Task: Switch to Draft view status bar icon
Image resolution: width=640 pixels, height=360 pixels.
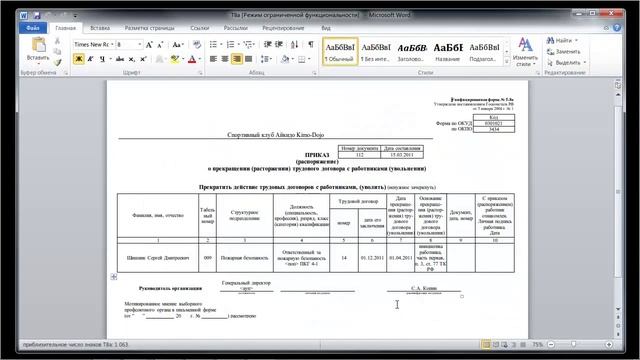Action: tap(523, 345)
